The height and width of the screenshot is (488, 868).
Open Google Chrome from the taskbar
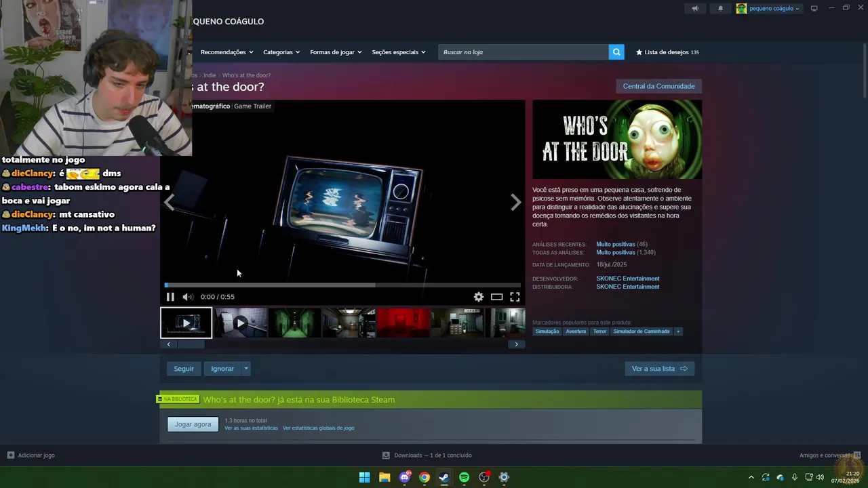click(x=425, y=477)
